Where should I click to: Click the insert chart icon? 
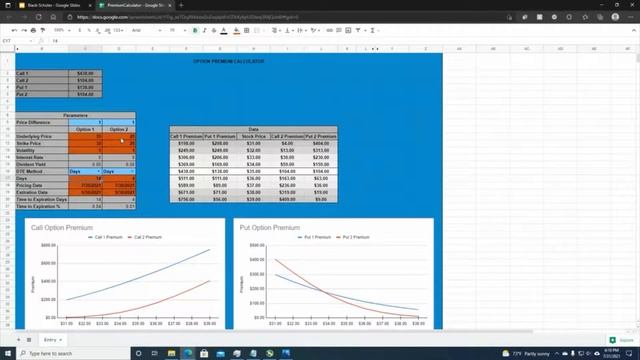[x=348, y=31]
